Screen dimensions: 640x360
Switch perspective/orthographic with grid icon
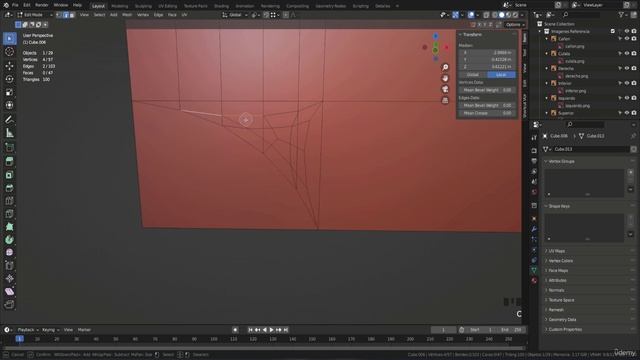tap(445, 100)
